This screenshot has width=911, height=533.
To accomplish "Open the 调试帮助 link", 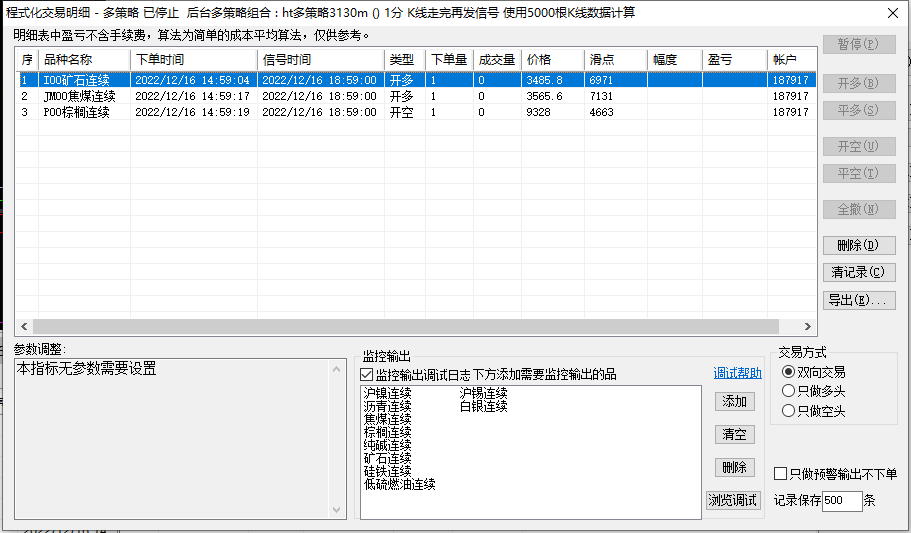I will point(737,373).
